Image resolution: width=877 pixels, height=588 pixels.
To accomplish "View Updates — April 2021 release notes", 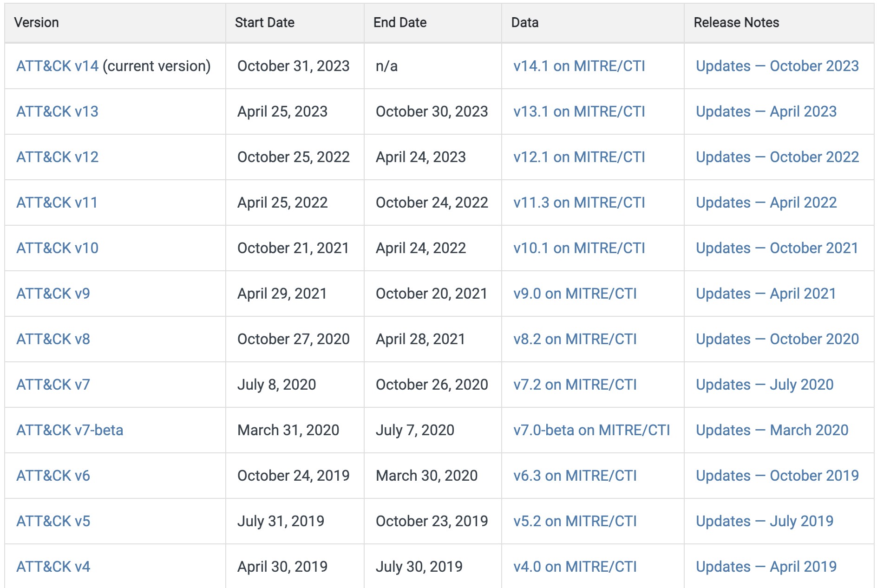I will click(766, 294).
